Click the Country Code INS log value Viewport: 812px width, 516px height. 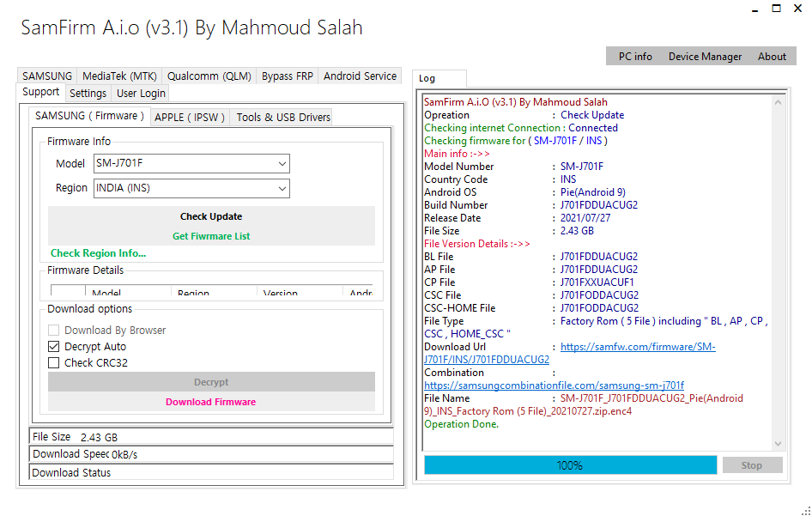(568, 179)
